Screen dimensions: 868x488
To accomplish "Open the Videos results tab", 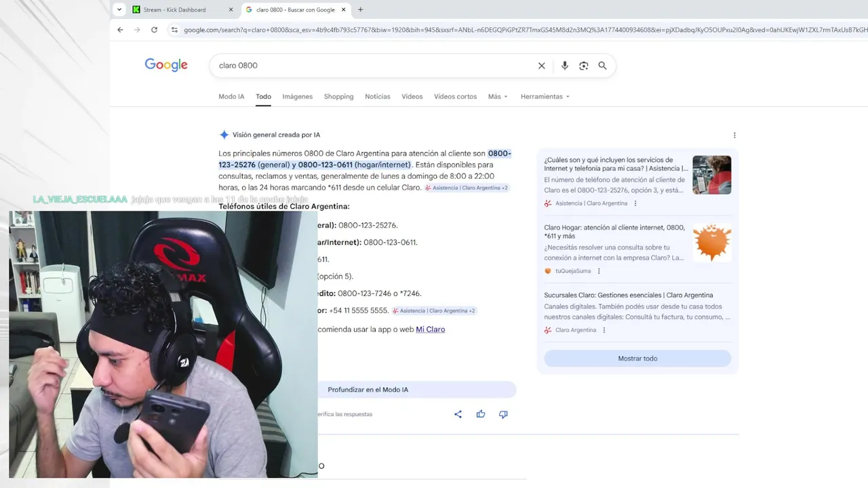I will coord(412,96).
